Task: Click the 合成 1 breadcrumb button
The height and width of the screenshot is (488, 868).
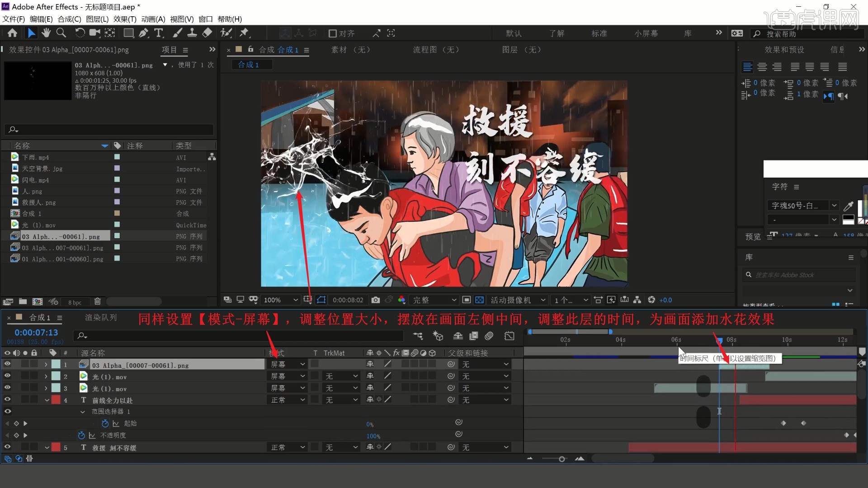Action: tap(252, 65)
